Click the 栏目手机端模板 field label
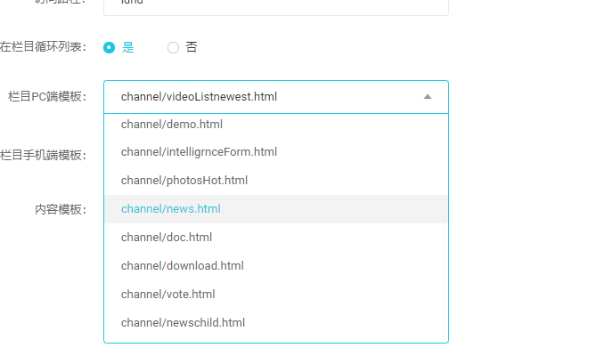 43,155
